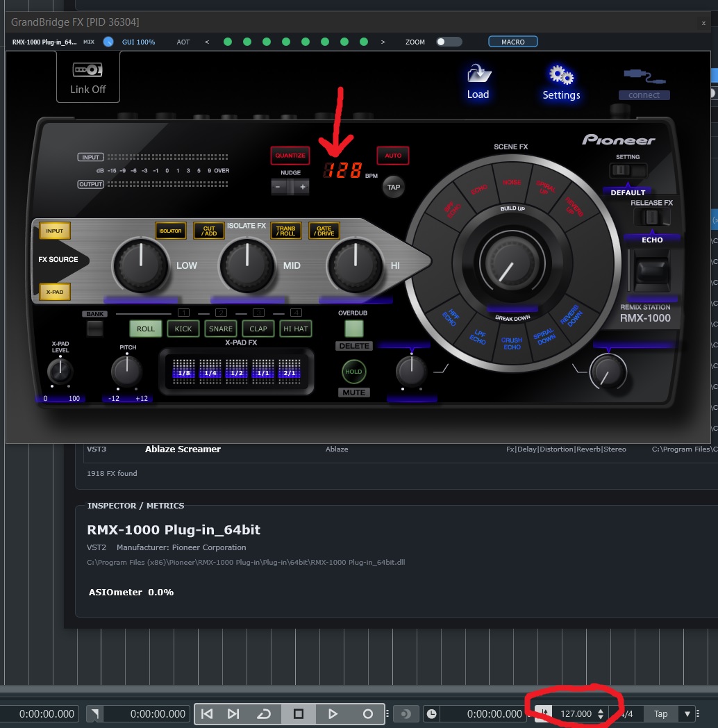Click the LOW isolator knob
The width and height of the screenshot is (718, 728).
point(141,265)
